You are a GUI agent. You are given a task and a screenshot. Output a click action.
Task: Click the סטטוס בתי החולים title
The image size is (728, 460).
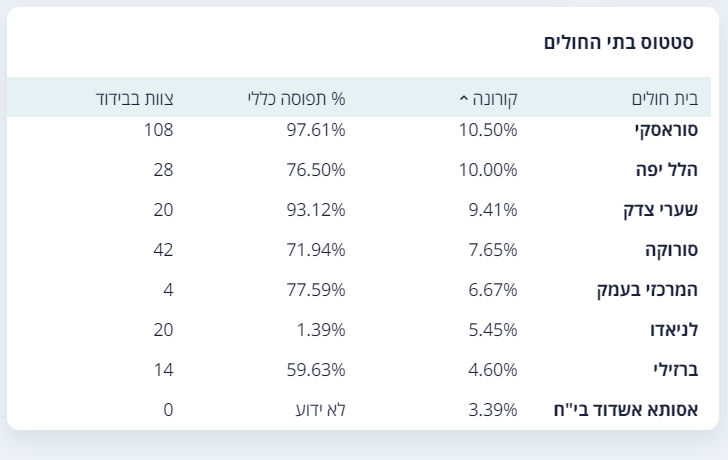click(x=618, y=42)
